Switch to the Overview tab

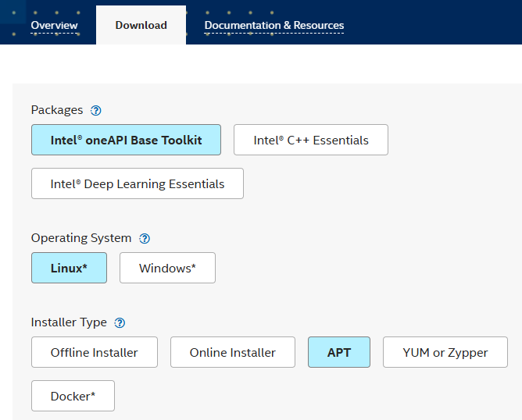coord(54,25)
